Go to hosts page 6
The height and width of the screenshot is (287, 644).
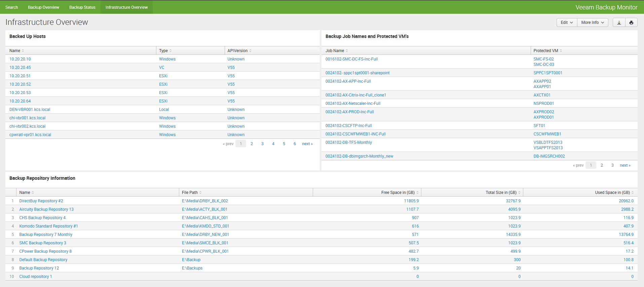point(295,144)
